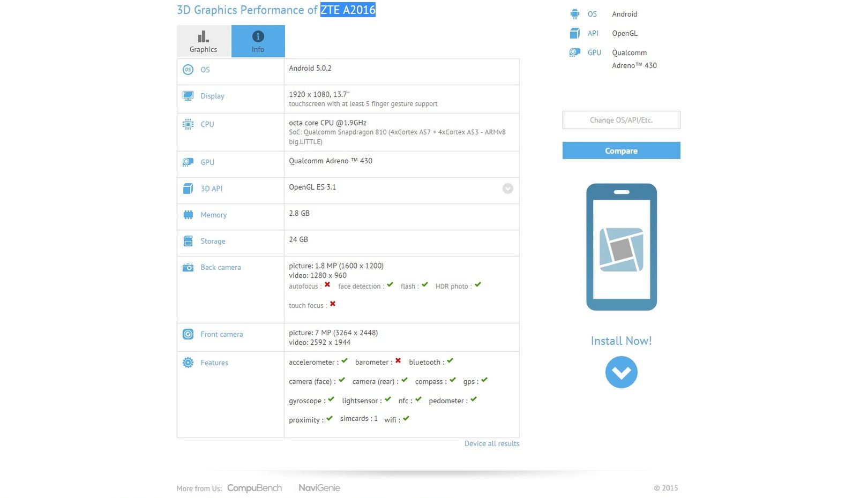Click the Change OS/API/Etc. field

[622, 120]
